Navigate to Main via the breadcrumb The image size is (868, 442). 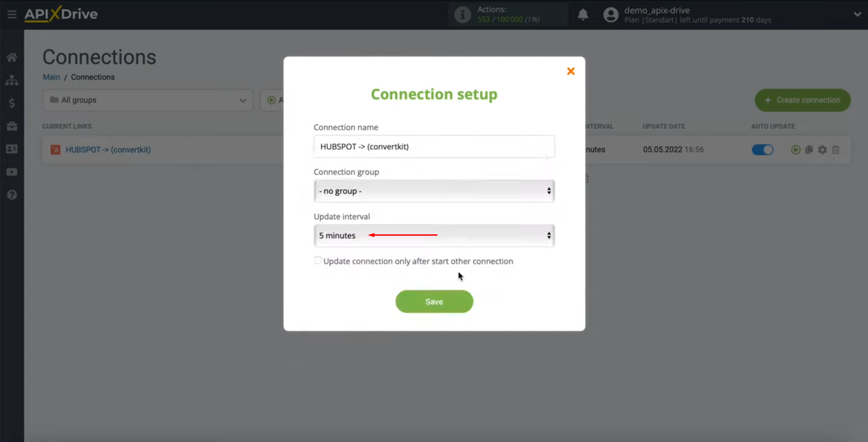pyautogui.click(x=51, y=77)
